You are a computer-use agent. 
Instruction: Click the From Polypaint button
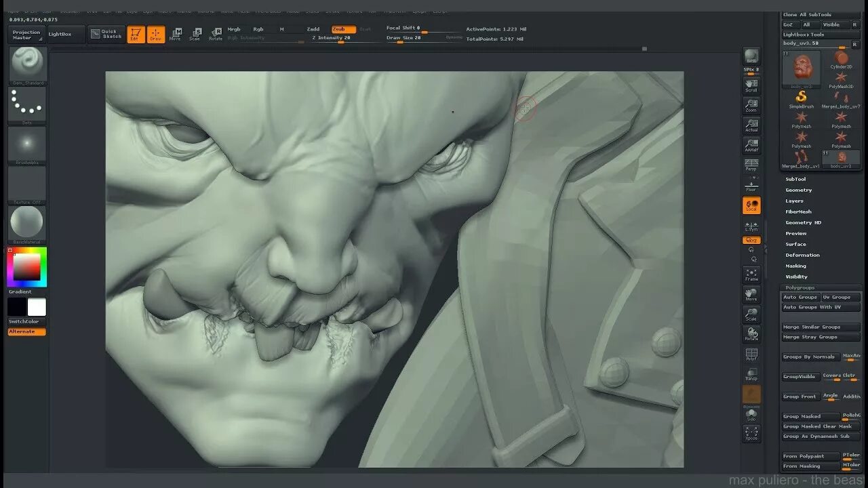[811, 456]
